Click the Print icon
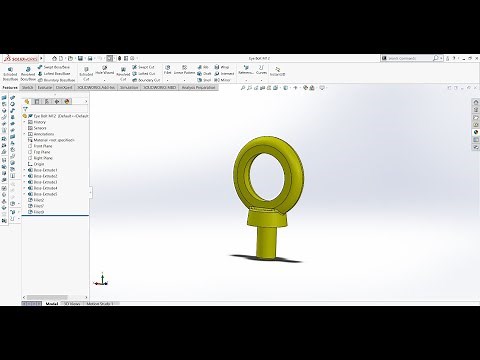 pyautogui.click(x=90, y=58)
